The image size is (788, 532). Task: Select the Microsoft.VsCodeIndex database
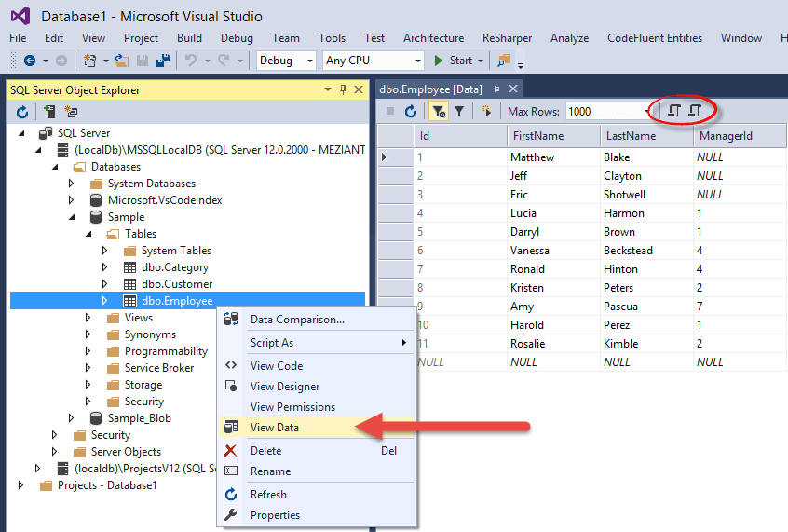pyautogui.click(x=165, y=200)
